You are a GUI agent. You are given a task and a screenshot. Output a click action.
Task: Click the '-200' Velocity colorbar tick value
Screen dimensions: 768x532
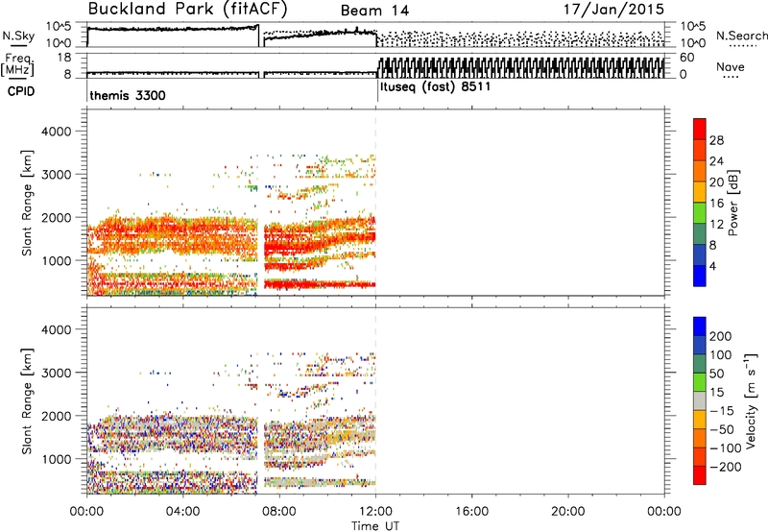(x=726, y=467)
